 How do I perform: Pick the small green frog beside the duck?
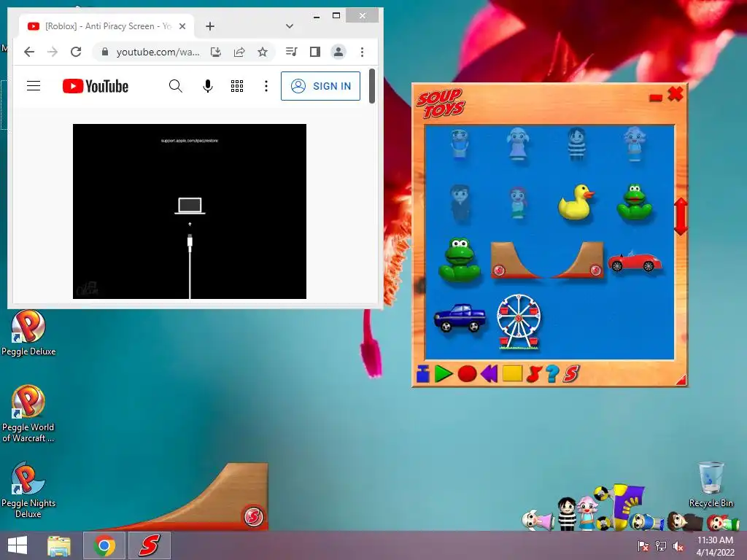coord(634,203)
